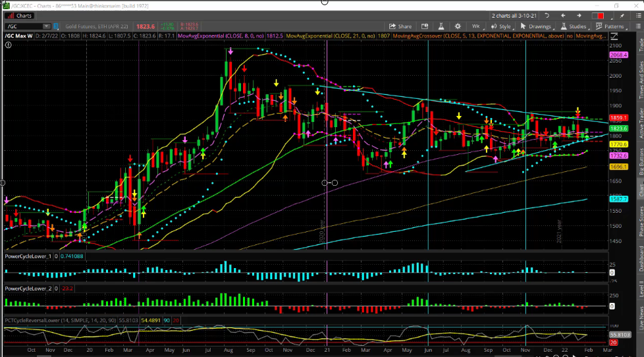Click the 55.8103 indicator value bubble
The width and height of the screenshot is (644, 357).
tap(620, 335)
